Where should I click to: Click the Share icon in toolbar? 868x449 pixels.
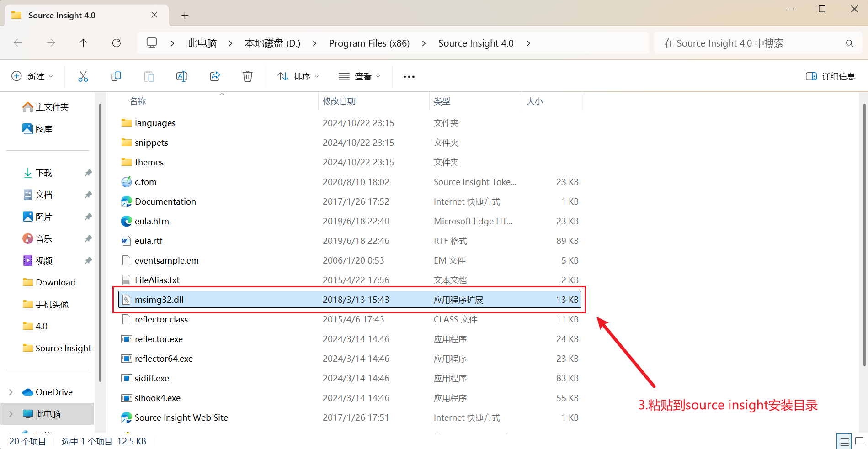215,76
